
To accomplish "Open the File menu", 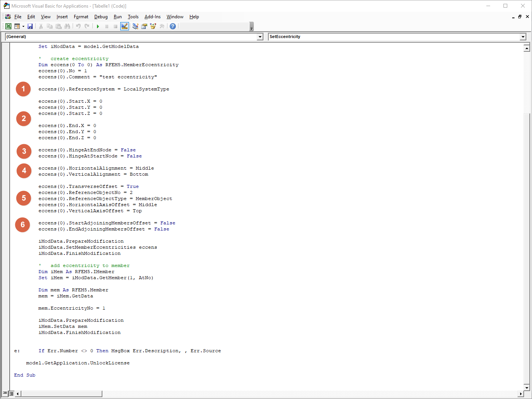I will pos(18,17).
